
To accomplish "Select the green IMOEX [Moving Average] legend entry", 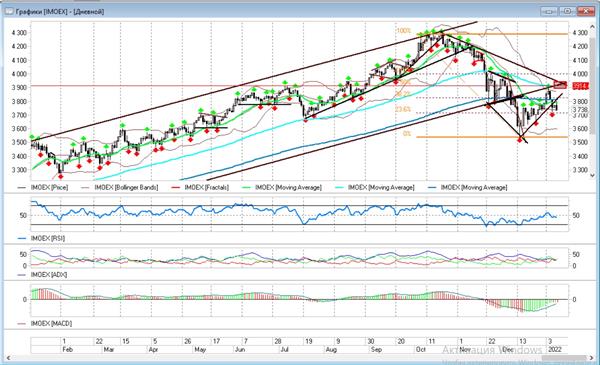I will pyautogui.click(x=282, y=187).
